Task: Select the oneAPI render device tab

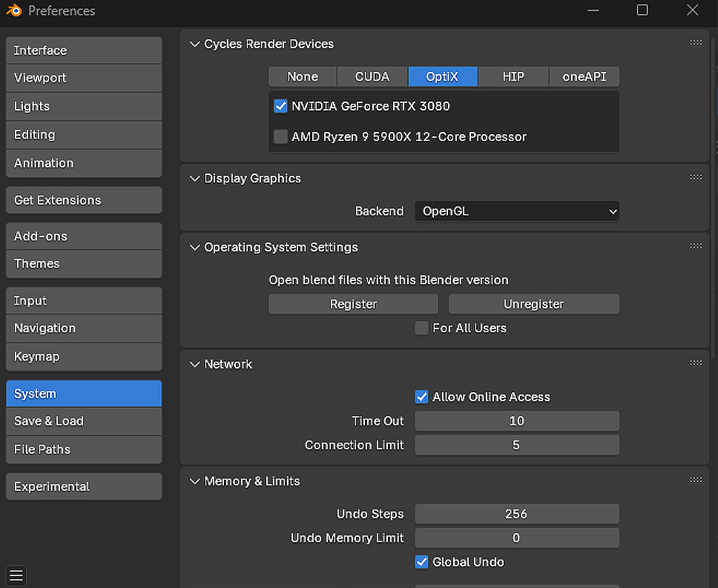Action: (584, 76)
